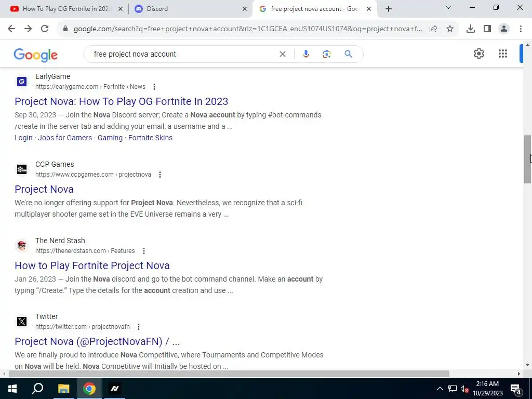Reload the current page
This screenshot has width=532, height=399.
click(x=45, y=29)
